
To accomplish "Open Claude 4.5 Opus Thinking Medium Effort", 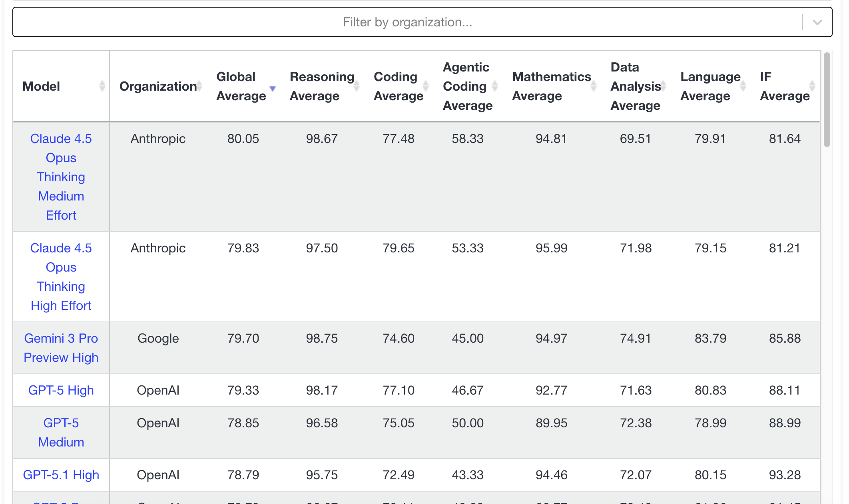I will (x=61, y=177).
